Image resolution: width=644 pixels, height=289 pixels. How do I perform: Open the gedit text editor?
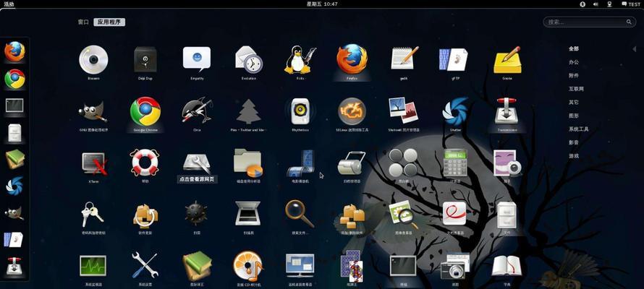tap(404, 58)
